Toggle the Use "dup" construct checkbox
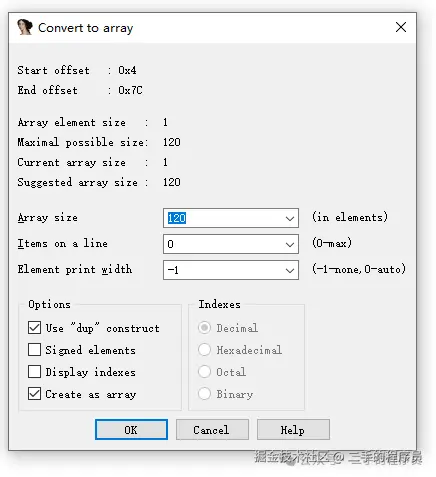The height and width of the screenshot is (477, 436). tap(34, 328)
